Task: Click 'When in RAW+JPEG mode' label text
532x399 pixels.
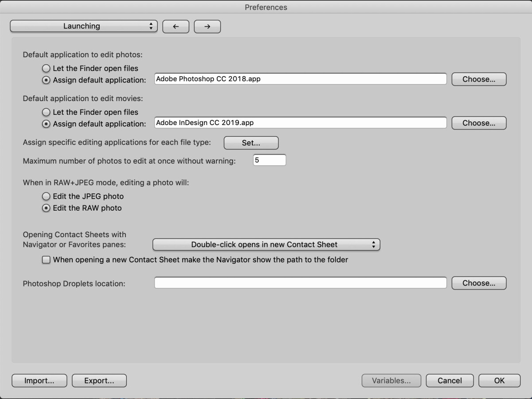Action: click(106, 182)
